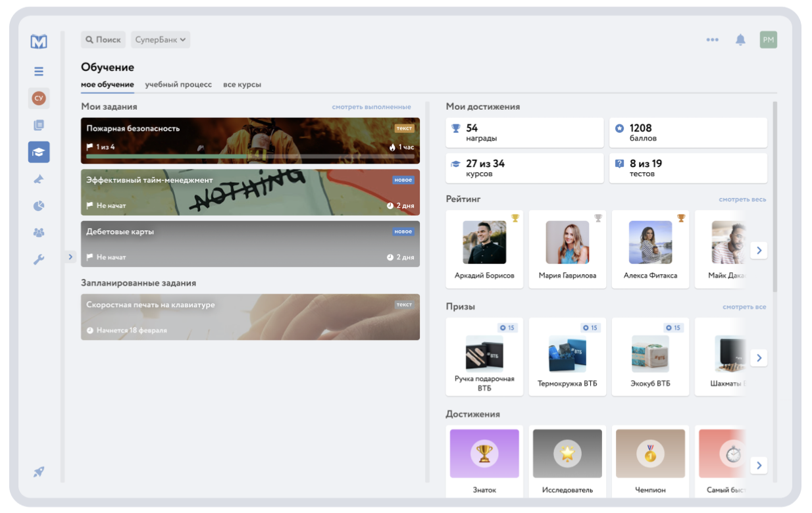Open the Знаток achievement card
812x513 pixels.
point(484,461)
